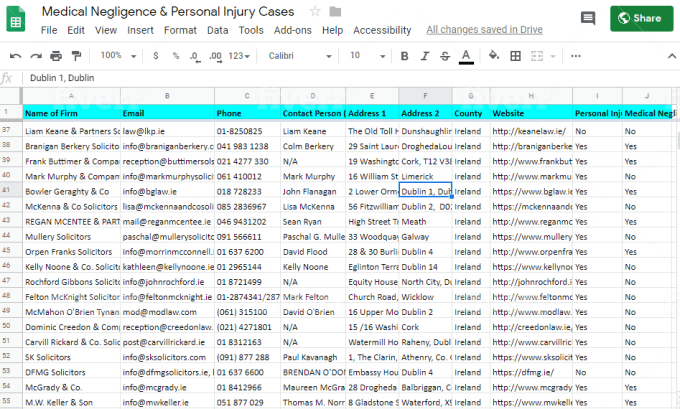The height and width of the screenshot is (409, 680).
Task: Click 'All changes saved in Drive' link
Action: tap(484, 31)
